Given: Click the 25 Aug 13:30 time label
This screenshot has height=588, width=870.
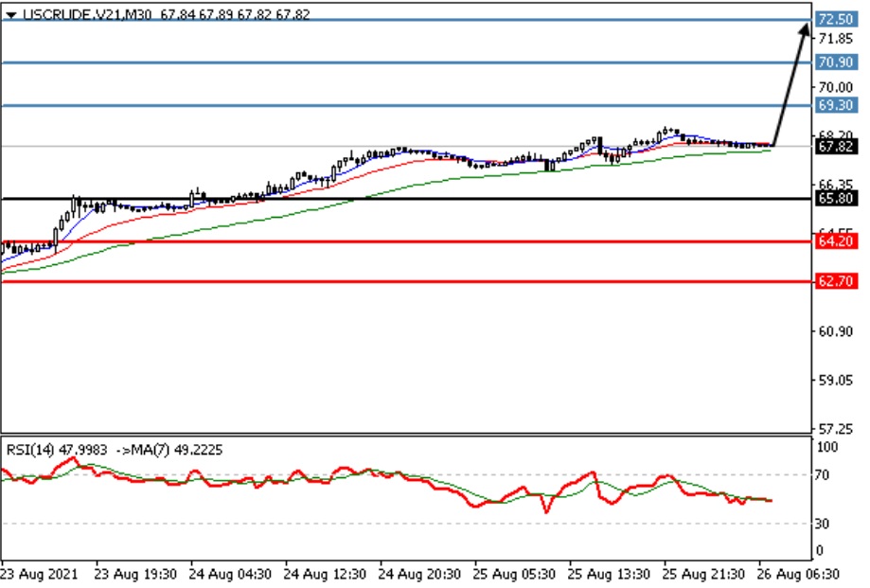Looking at the screenshot, I should (610, 574).
